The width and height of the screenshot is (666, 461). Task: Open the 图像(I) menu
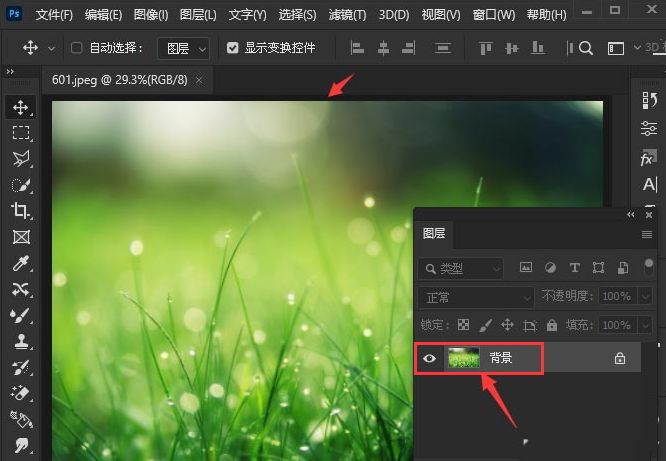click(x=150, y=15)
